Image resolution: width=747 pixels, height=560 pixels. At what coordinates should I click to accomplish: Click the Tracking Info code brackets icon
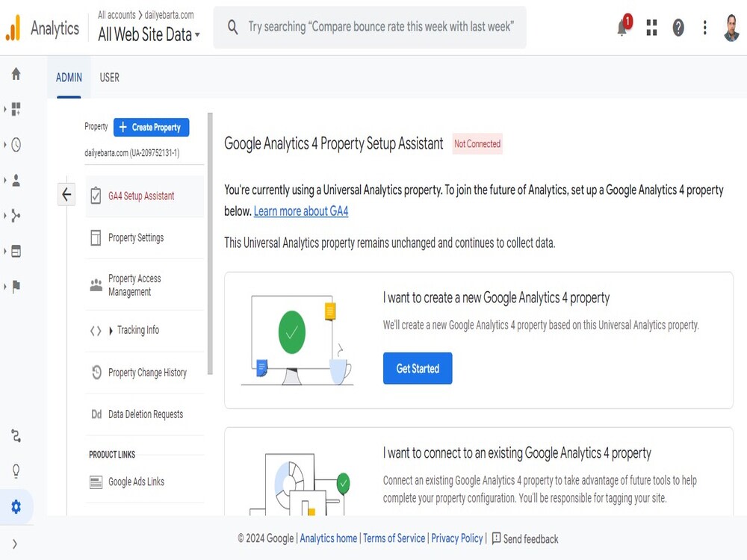pyautogui.click(x=96, y=331)
